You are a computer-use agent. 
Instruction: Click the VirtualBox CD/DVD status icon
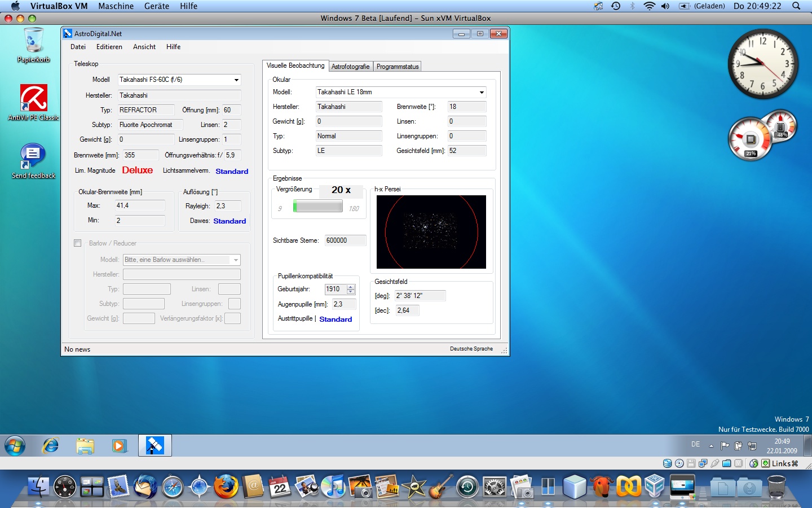(x=679, y=463)
